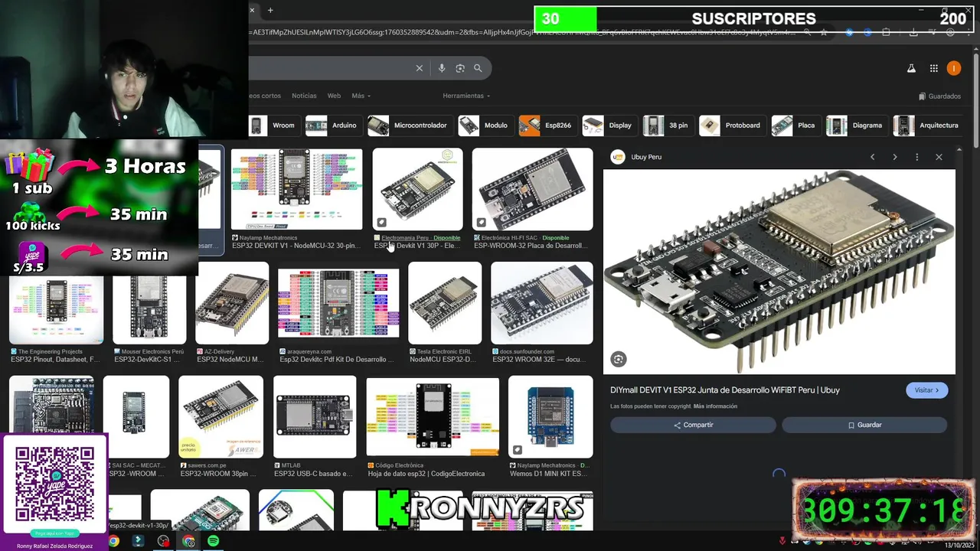Filter results by Microcontrolador chip

tap(409, 126)
